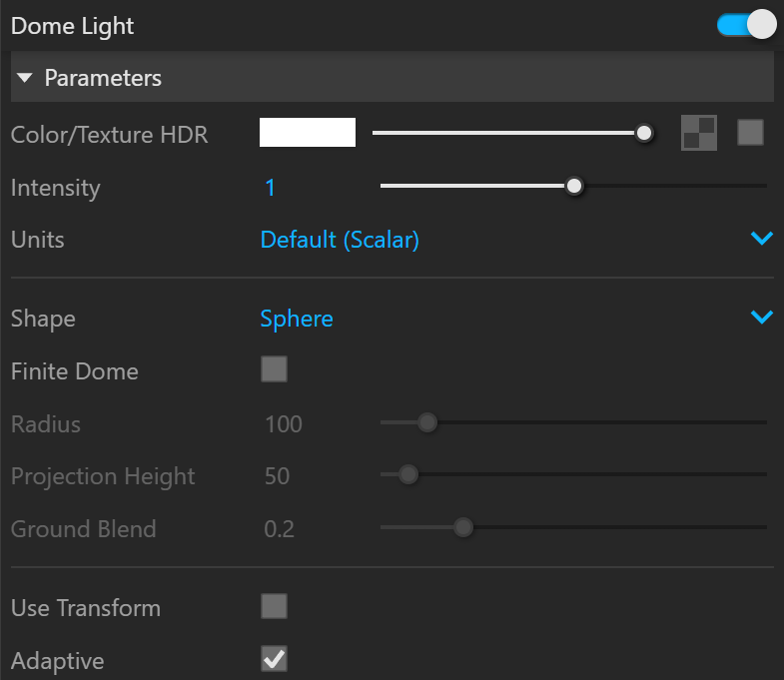Uncheck the Adaptive checkbox
The height and width of the screenshot is (680, 784).
point(274,658)
